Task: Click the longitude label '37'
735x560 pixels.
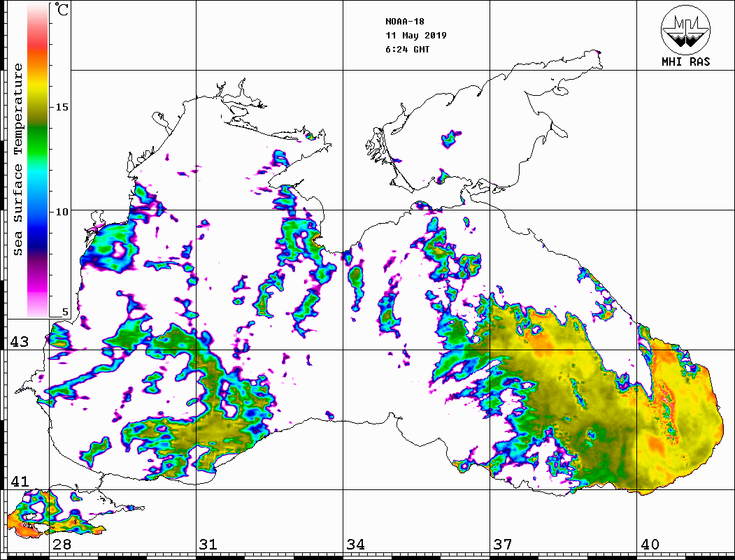Action: [503, 544]
